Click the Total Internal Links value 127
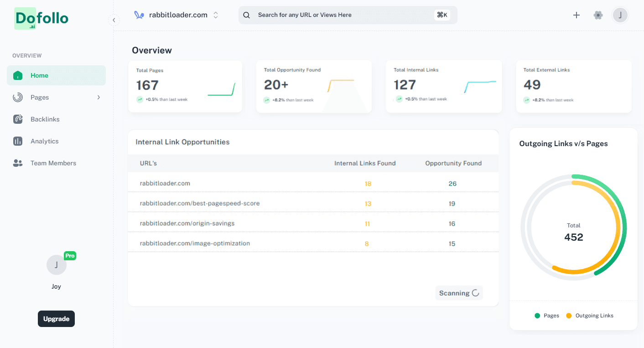644x348 pixels. tap(405, 85)
